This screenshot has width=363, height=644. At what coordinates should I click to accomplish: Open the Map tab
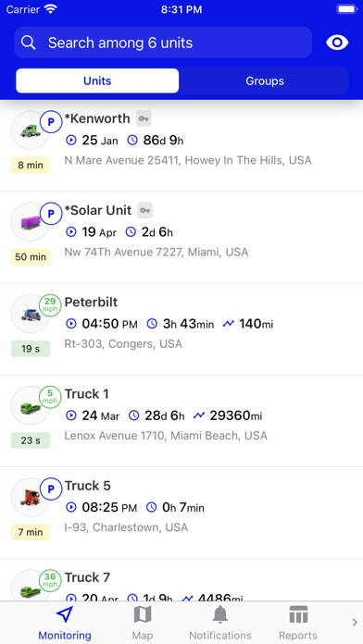pos(143,623)
